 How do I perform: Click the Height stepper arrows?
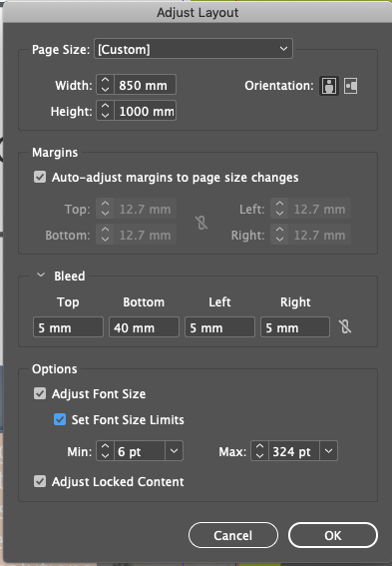(106, 111)
